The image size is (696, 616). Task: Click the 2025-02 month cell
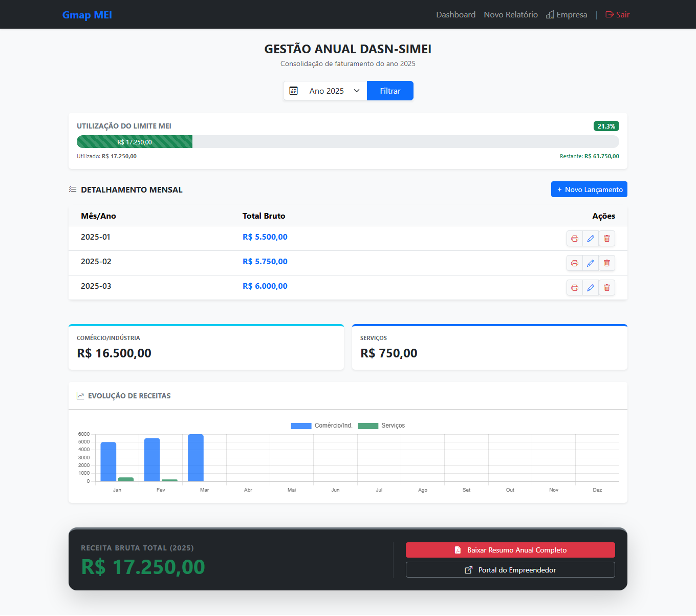point(96,262)
